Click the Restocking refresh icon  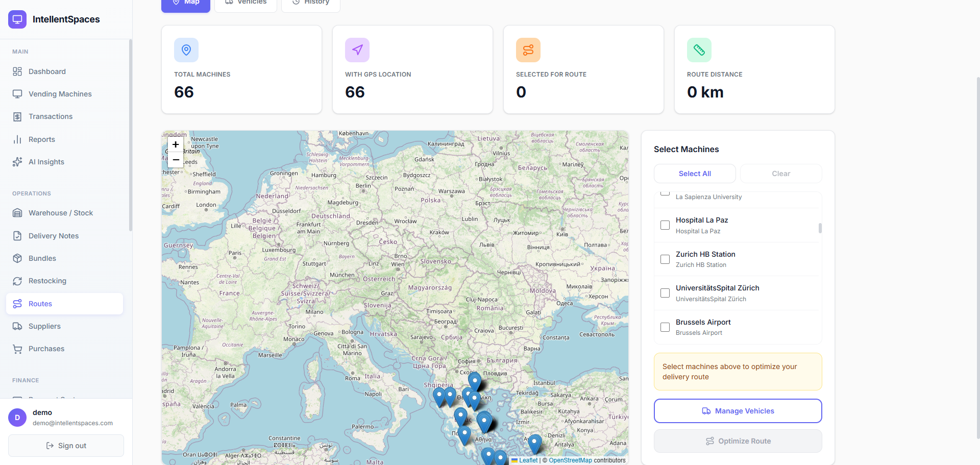17,281
